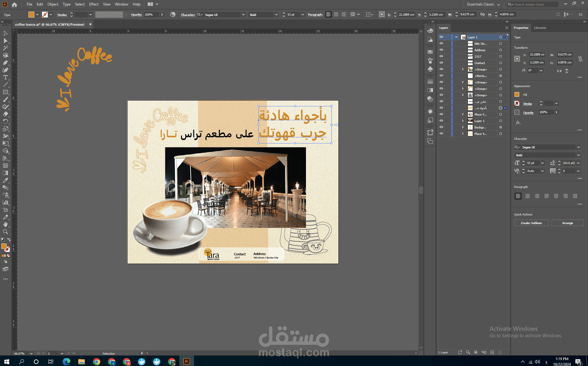Select the Gradient tool in toolbar
This screenshot has width=588, height=366.
pos(6,173)
